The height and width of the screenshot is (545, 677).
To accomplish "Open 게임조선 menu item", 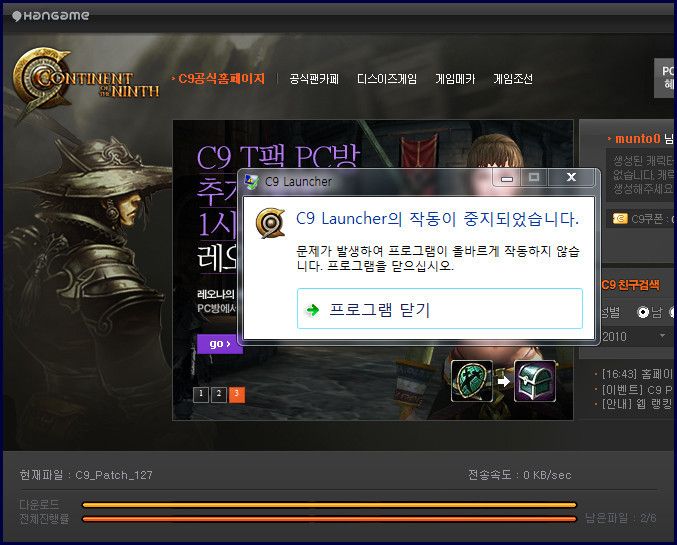I will [x=513, y=79].
